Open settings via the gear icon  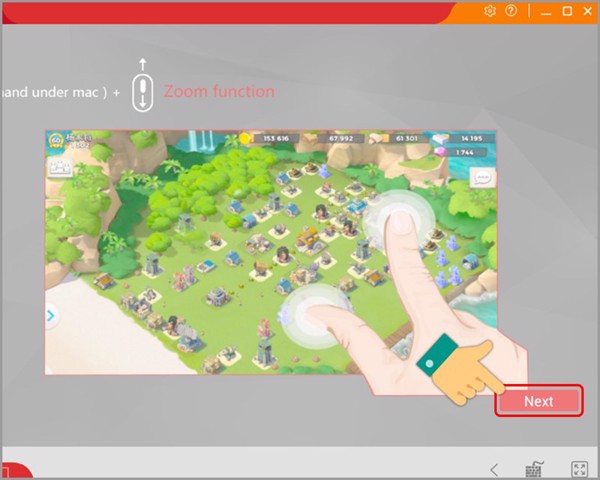click(490, 11)
